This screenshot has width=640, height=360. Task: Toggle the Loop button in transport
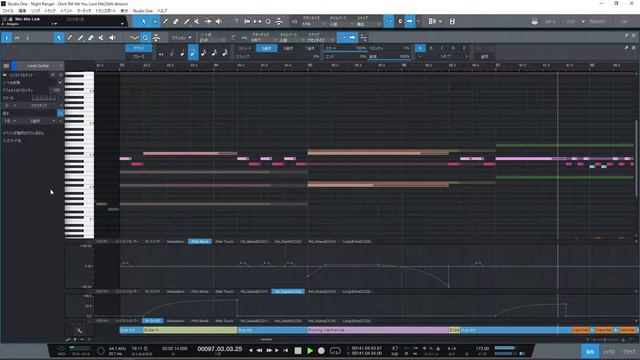tap(335, 350)
